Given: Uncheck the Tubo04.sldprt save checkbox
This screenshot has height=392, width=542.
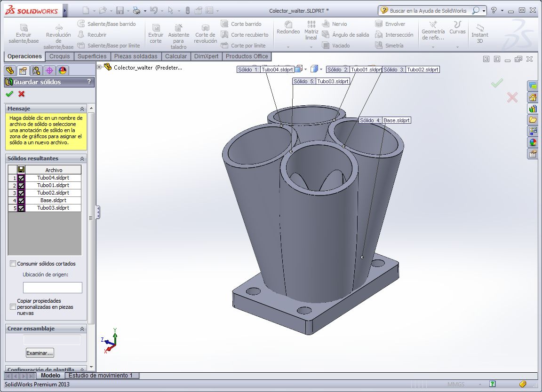Looking at the screenshot, I should click(x=21, y=178).
